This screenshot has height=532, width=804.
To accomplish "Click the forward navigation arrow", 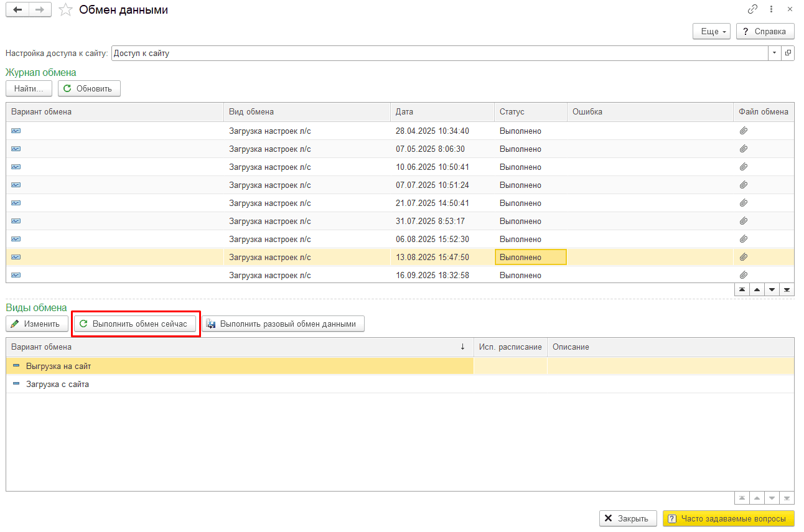I will coord(40,10).
